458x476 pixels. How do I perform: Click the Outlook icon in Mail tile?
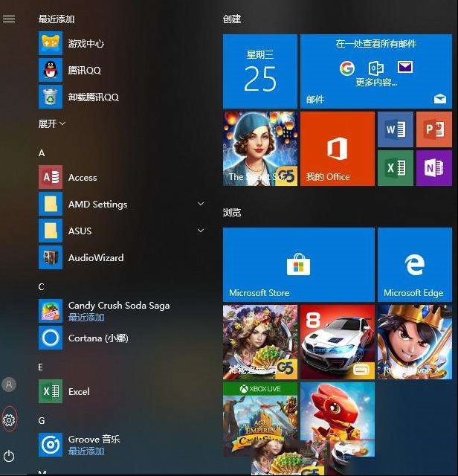[375, 68]
